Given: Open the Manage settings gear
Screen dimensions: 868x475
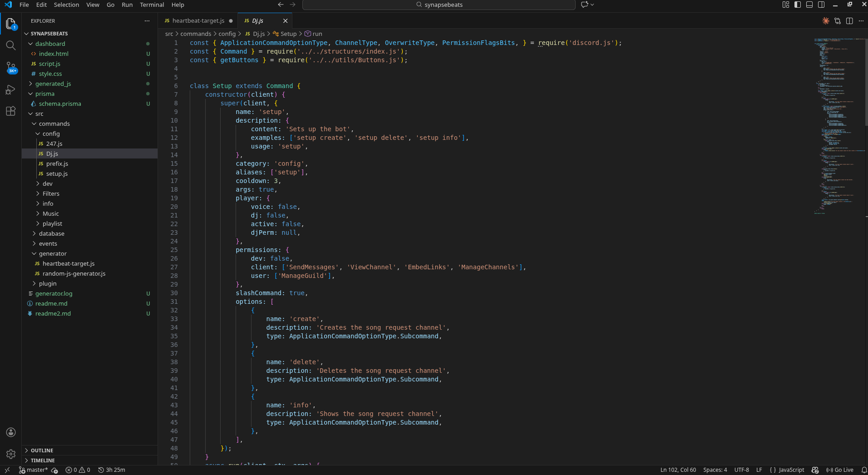Looking at the screenshot, I should click(x=11, y=454).
